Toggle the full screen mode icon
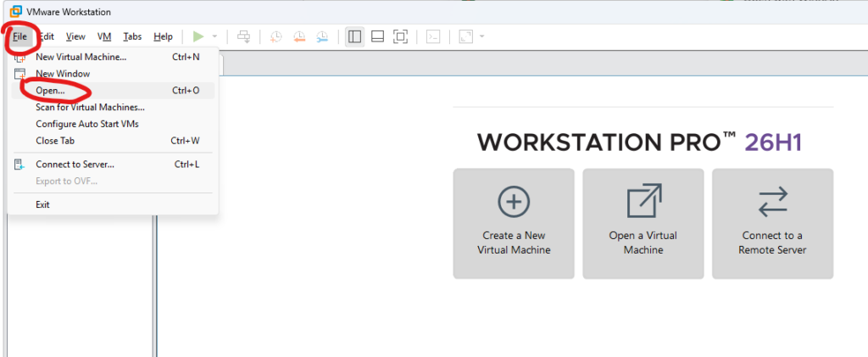 (x=400, y=36)
